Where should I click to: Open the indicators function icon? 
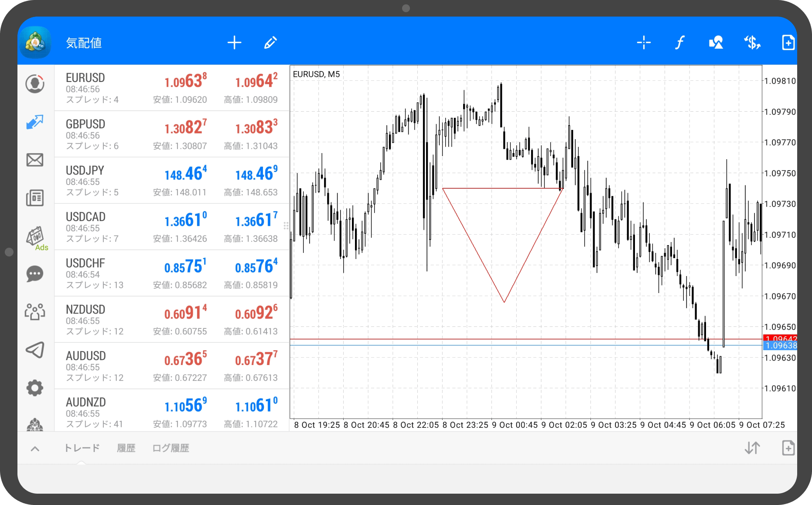pos(679,43)
